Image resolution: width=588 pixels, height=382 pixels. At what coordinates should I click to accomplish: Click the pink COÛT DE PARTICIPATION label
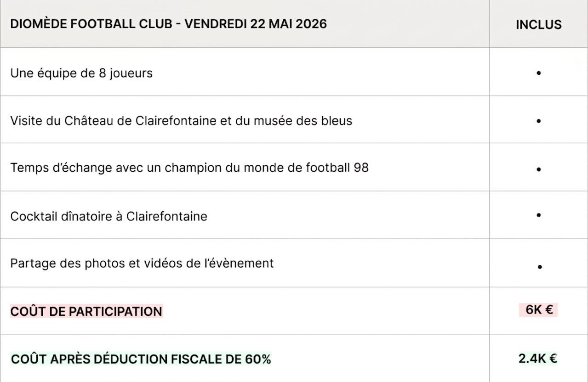pyautogui.click(x=86, y=311)
